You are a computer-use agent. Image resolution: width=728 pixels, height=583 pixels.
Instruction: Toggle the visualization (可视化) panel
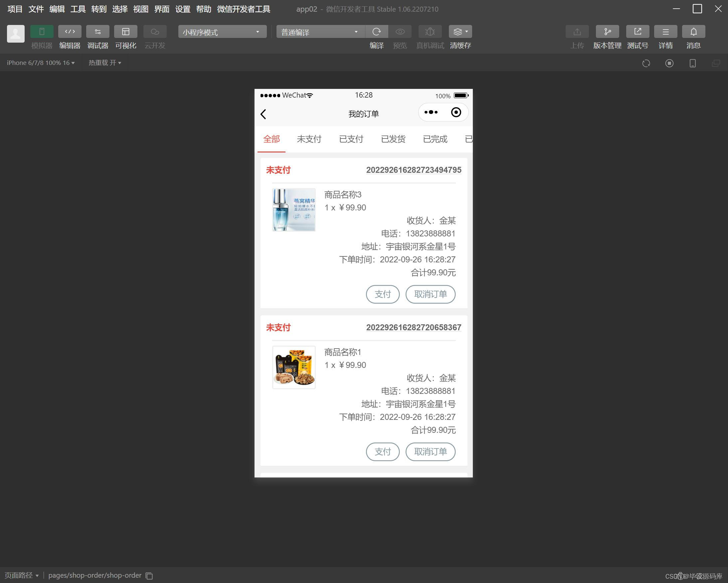(x=126, y=32)
